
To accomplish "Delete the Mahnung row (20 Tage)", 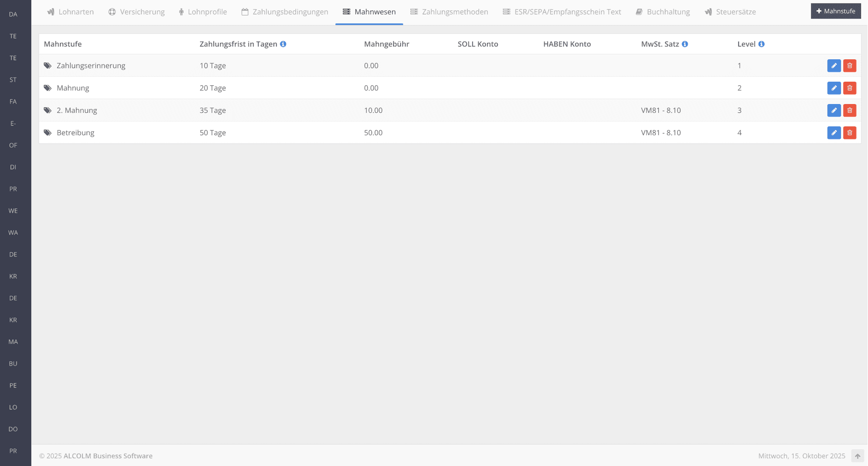I will 849,88.
